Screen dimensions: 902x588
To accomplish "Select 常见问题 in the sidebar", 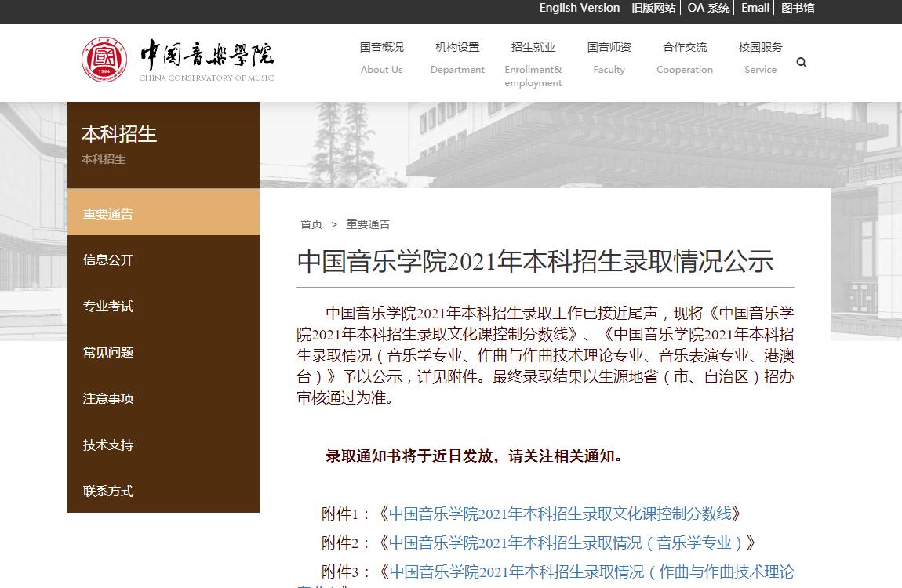I will (163, 352).
